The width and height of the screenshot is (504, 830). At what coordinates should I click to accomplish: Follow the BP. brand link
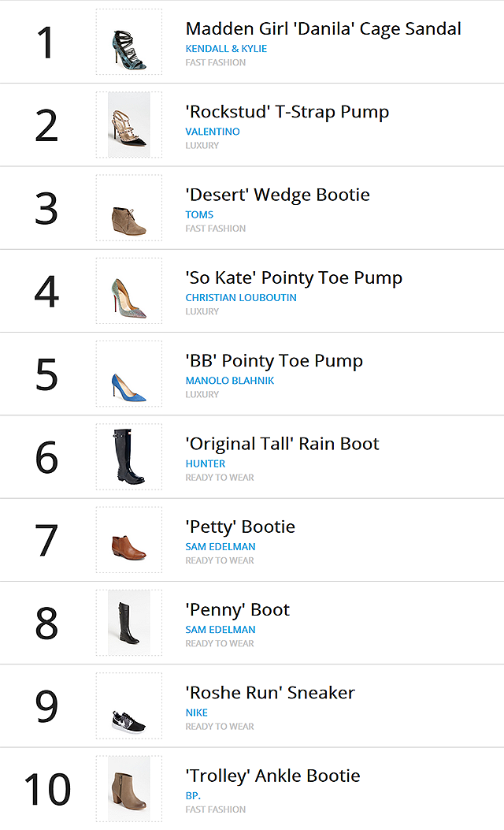pyautogui.click(x=192, y=795)
